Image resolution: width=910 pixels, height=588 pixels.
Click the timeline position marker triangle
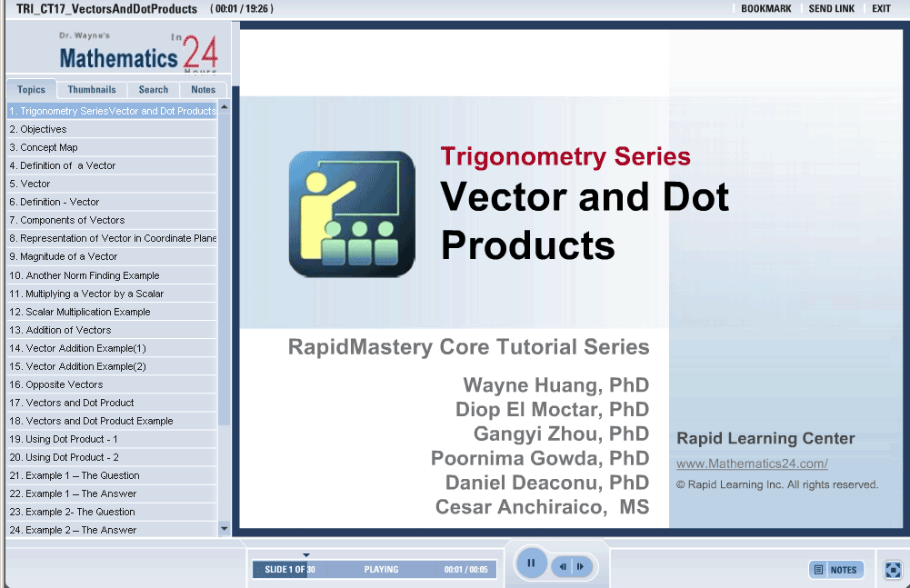pyautogui.click(x=306, y=555)
